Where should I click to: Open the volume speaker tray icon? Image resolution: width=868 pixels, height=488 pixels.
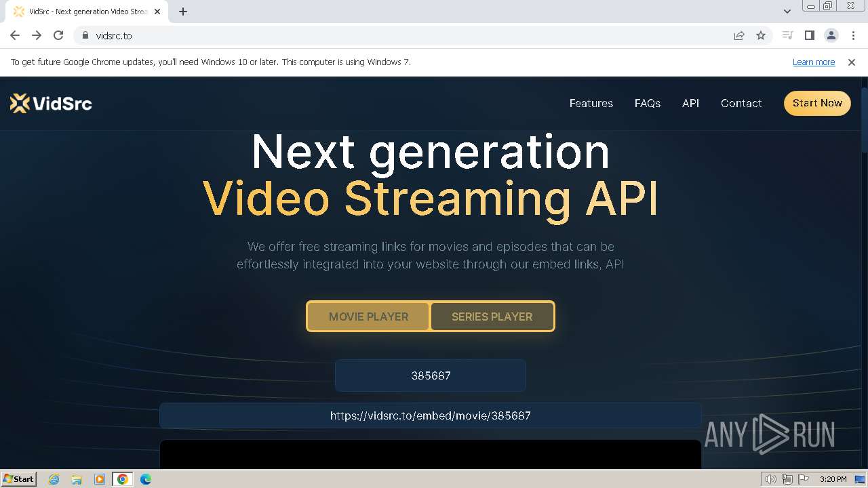point(770,479)
